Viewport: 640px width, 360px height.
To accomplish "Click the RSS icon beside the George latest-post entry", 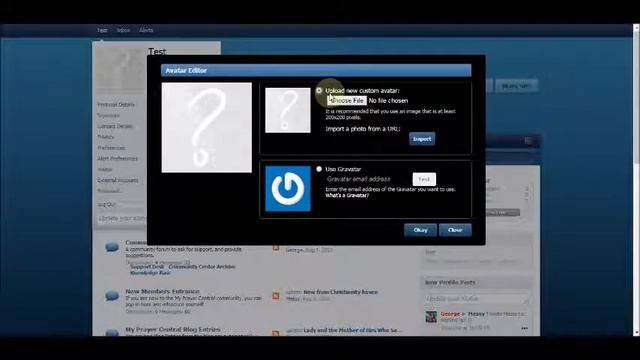I will coord(276,248).
